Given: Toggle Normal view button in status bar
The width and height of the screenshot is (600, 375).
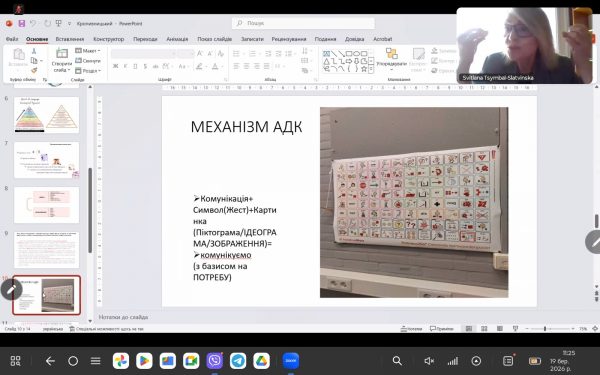Looking at the screenshot, I should pos(469,329).
